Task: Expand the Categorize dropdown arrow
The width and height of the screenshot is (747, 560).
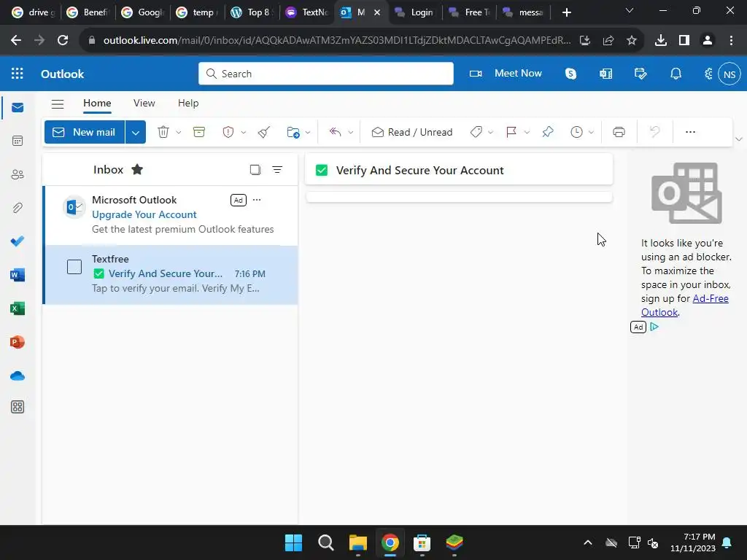Action: [x=490, y=133]
